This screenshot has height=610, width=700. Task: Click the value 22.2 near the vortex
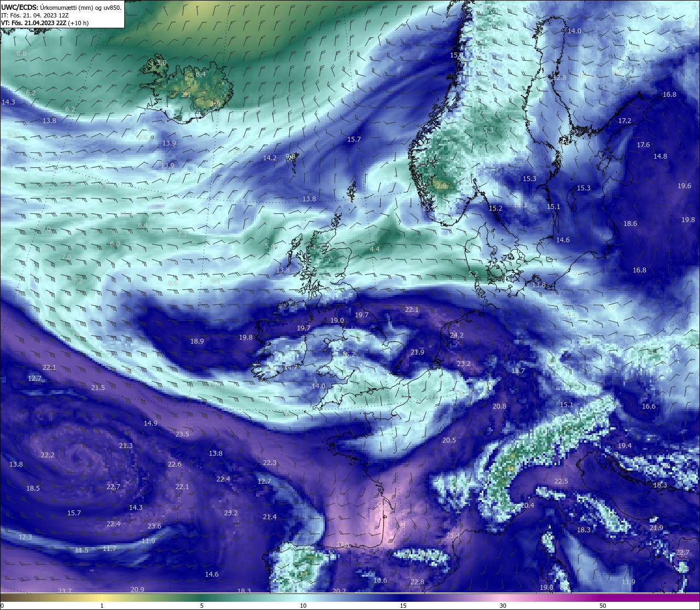pos(48,455)
